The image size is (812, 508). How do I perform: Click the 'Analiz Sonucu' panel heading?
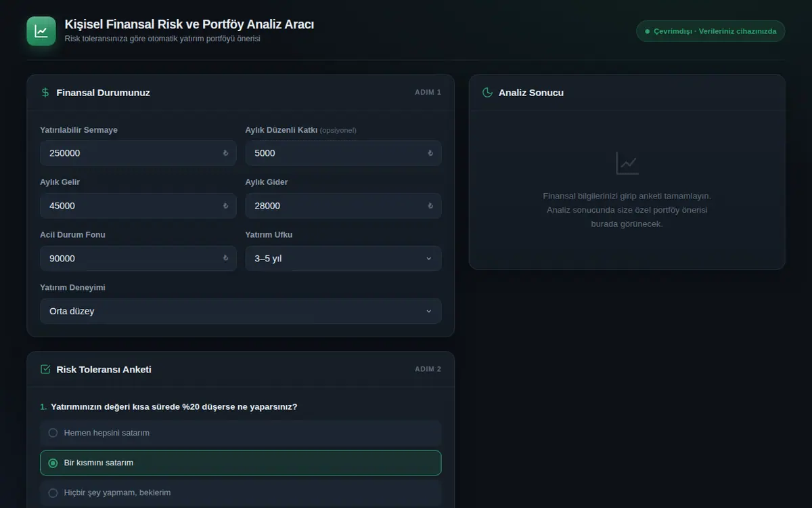click(x=531, y=93)
